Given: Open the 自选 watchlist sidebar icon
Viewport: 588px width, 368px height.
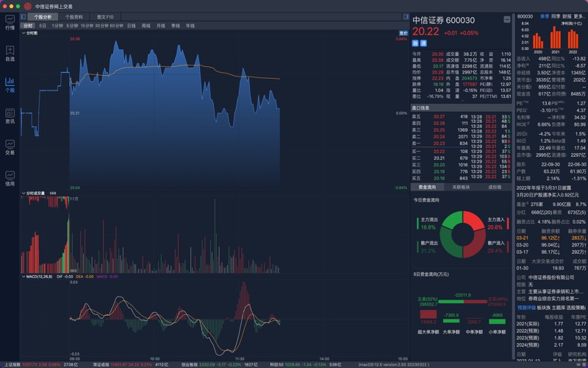Looking at the screenshot, I should pos(10,54).
